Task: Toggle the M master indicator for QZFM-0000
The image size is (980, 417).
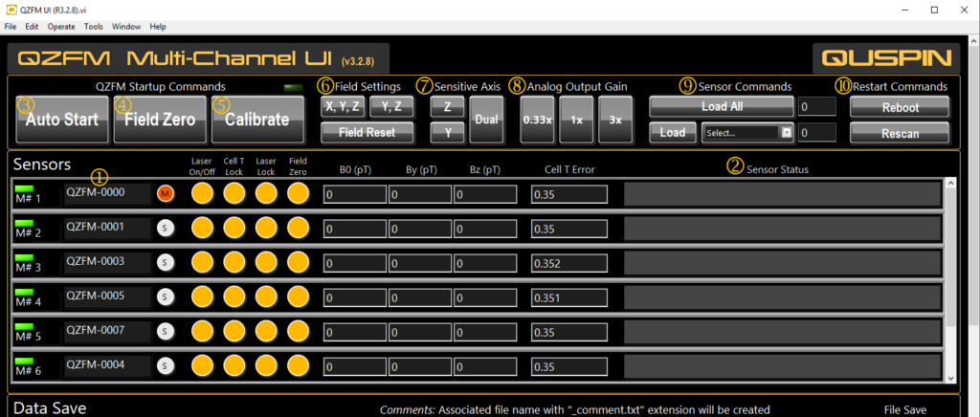Action: point(165,194)
